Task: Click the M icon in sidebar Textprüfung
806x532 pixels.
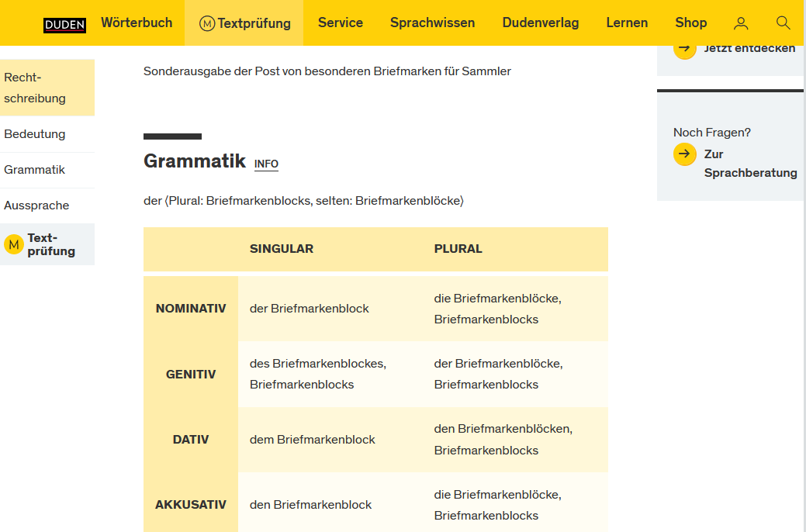Action: pos(14,244)
